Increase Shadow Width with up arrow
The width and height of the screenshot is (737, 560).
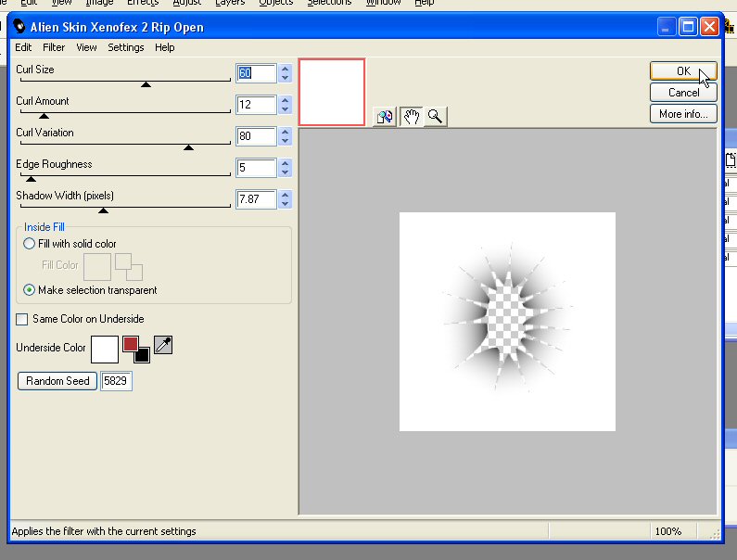click(285, 195)
